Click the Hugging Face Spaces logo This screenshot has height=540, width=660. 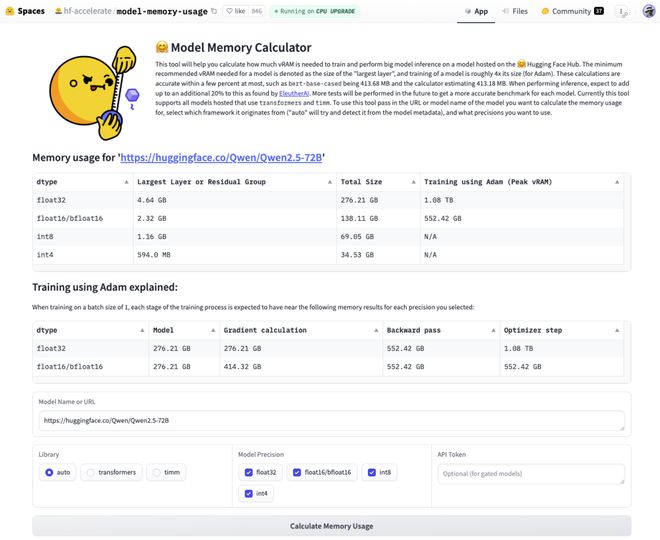pyautogui.click(x=10, y=11)
